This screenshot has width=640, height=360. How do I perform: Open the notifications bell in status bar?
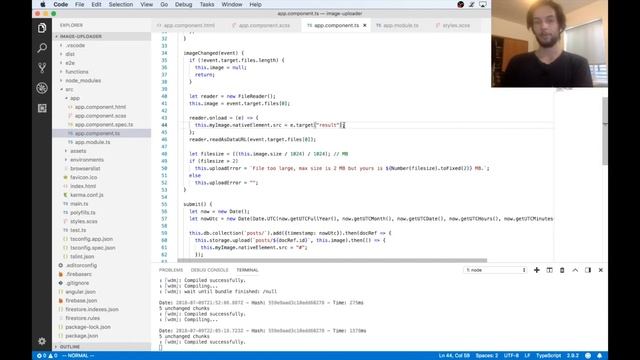coord(599,356)
